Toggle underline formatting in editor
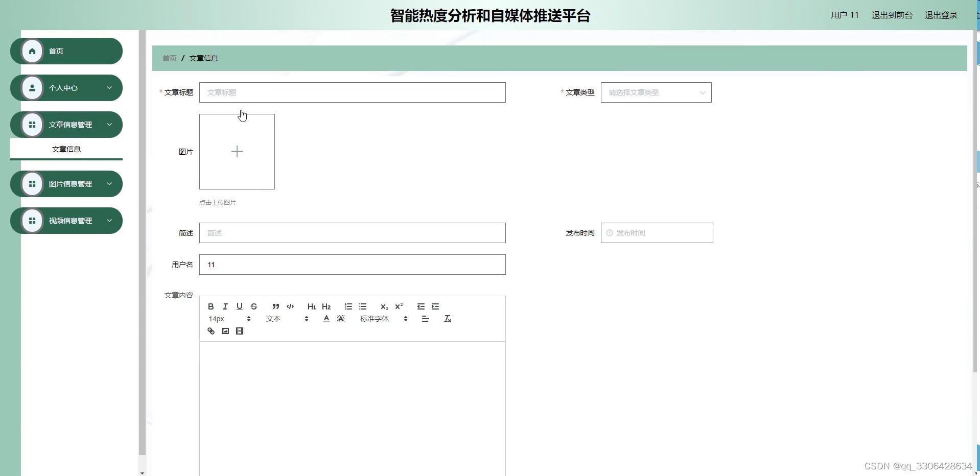This screenshot has height=476, width=980. tap(239, 306)
